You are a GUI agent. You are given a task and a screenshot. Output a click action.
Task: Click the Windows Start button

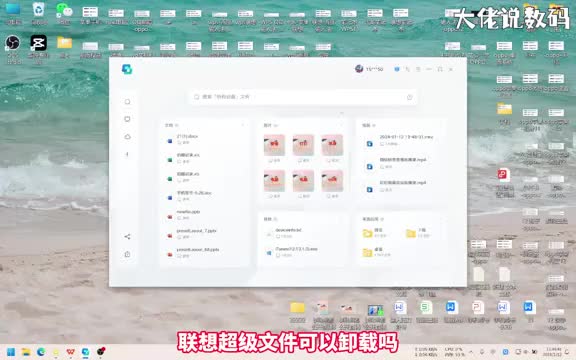tap(11, 352)
